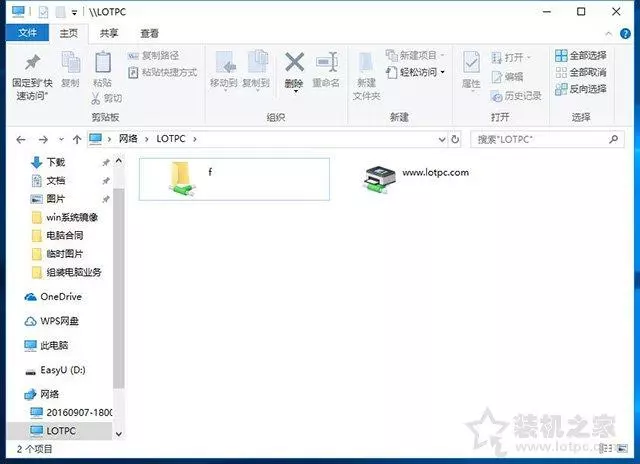Switch to the Share (共享) tab
Viewport: 640px width, 464px height.
point(109,33)
